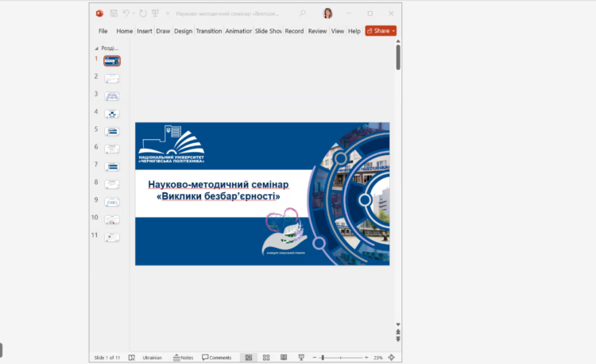596x364 pixels.
Task: Open the Share button dropdown arrow
Action: 394,31
